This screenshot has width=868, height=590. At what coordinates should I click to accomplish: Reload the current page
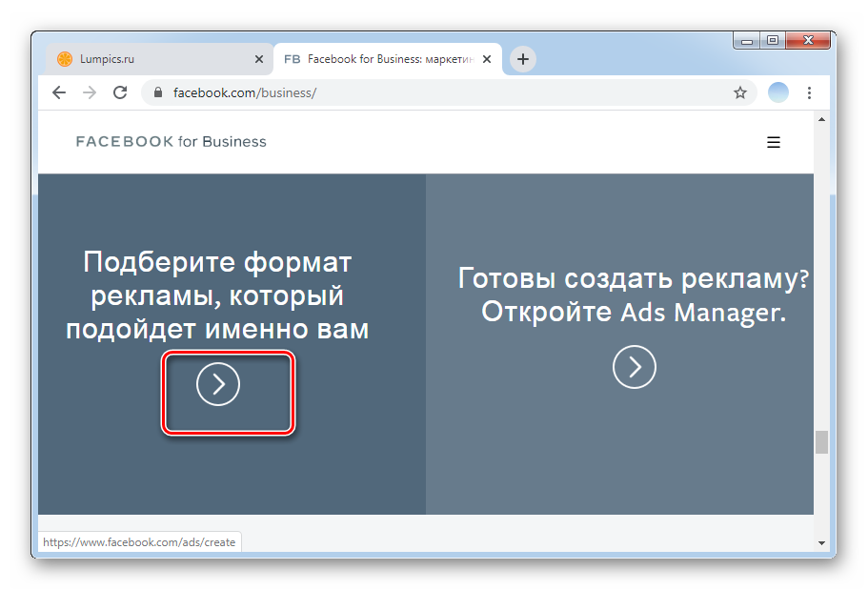120,92
